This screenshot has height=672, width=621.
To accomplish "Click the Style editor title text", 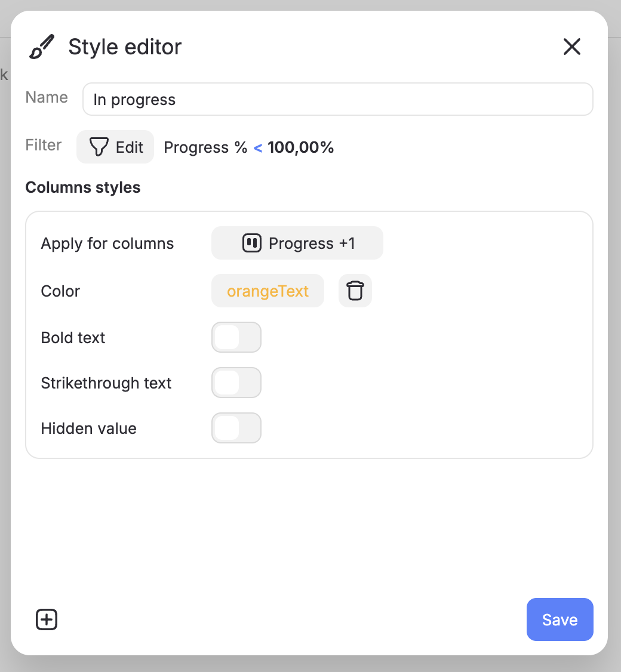I will click(125, 47).
